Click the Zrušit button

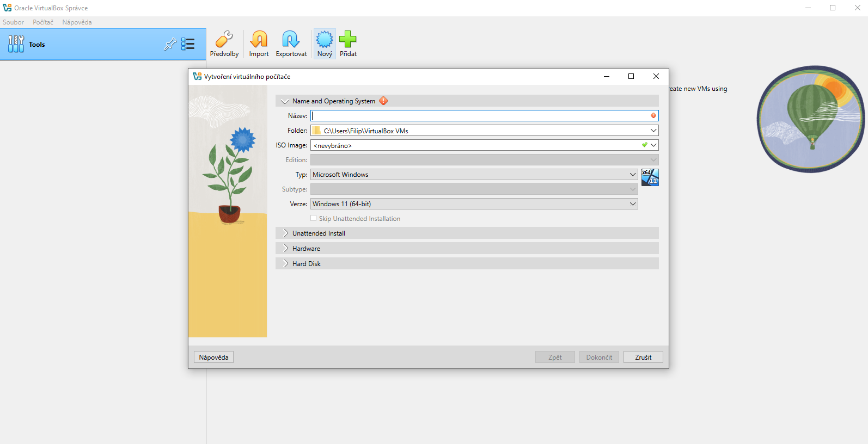coord(643,357)
